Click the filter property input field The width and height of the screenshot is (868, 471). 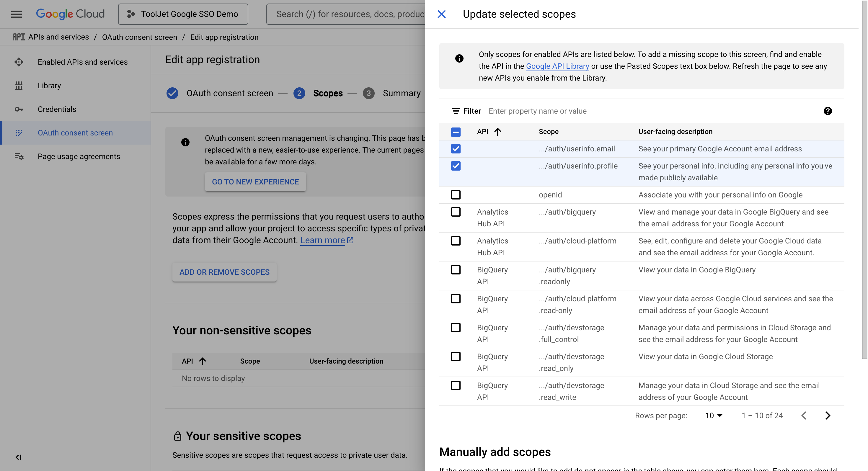tap(640, 111)
